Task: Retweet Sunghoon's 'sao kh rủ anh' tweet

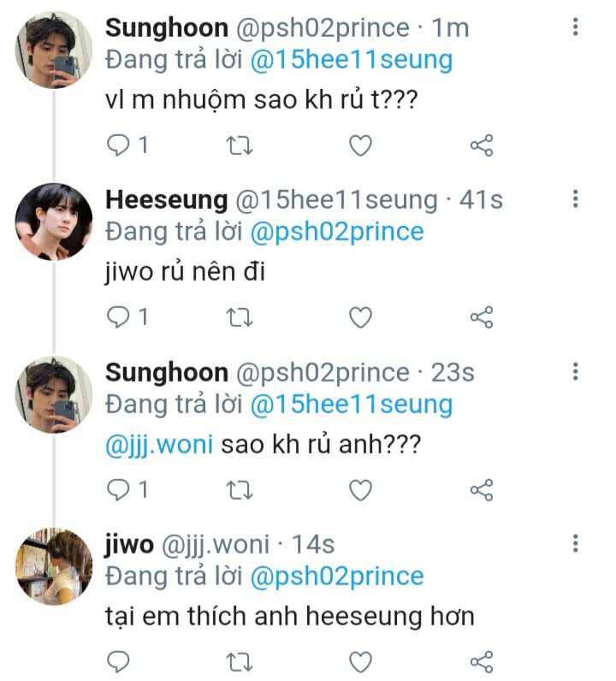Action: coord(240,489)
